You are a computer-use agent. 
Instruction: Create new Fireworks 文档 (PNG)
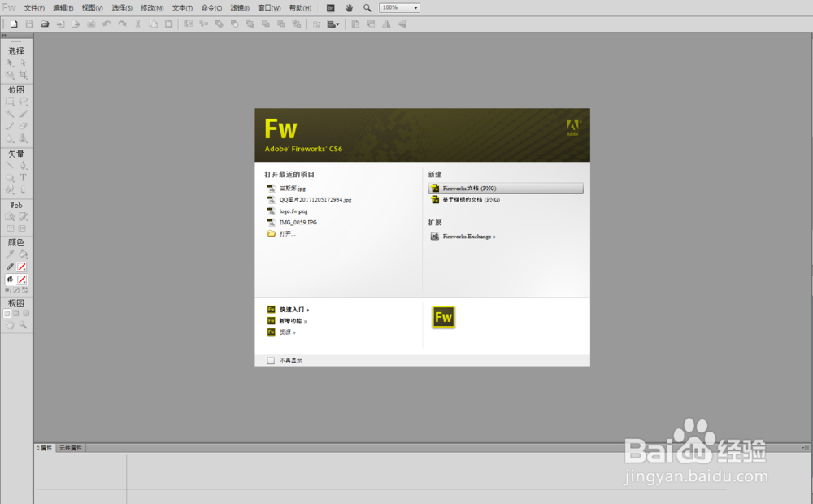(x=506, y=189)
